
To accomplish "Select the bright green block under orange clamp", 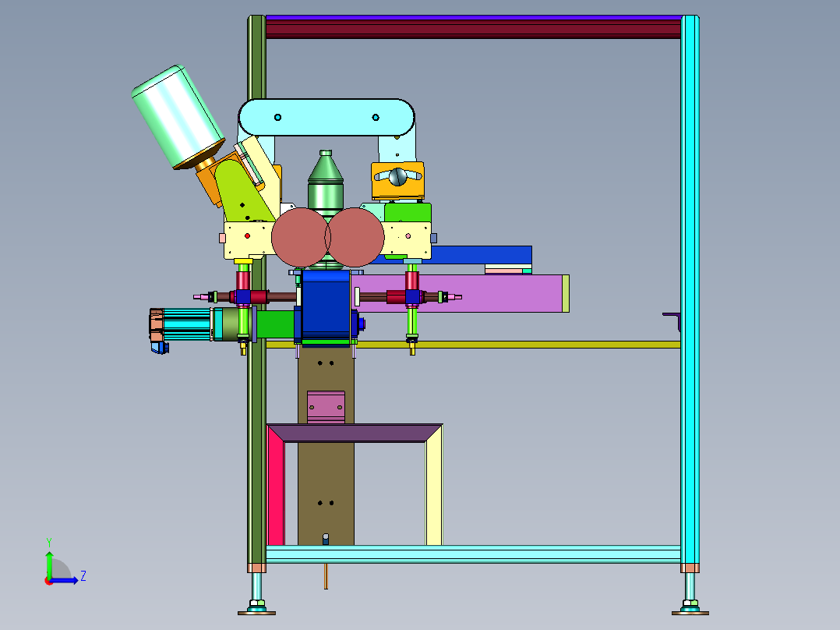I will 408,213.
